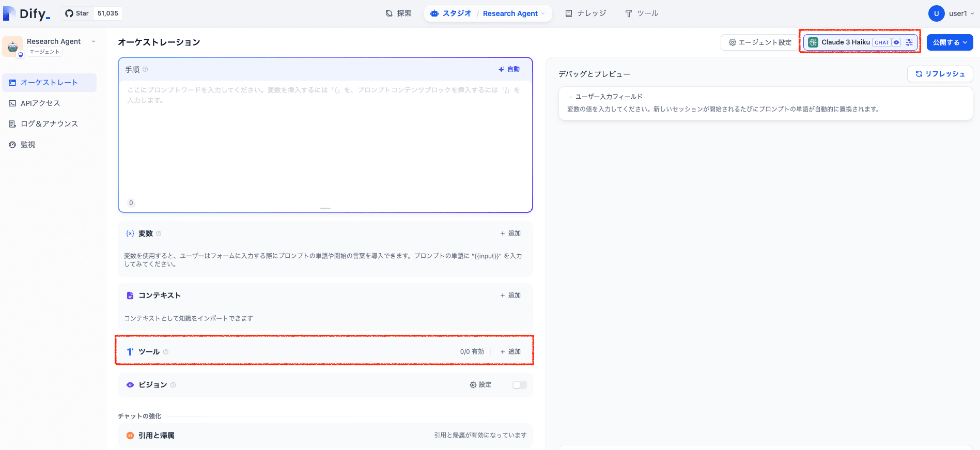Toggle the ビジョン switch on
Viewport: 980px width, 450px height.
click(519, 385)
